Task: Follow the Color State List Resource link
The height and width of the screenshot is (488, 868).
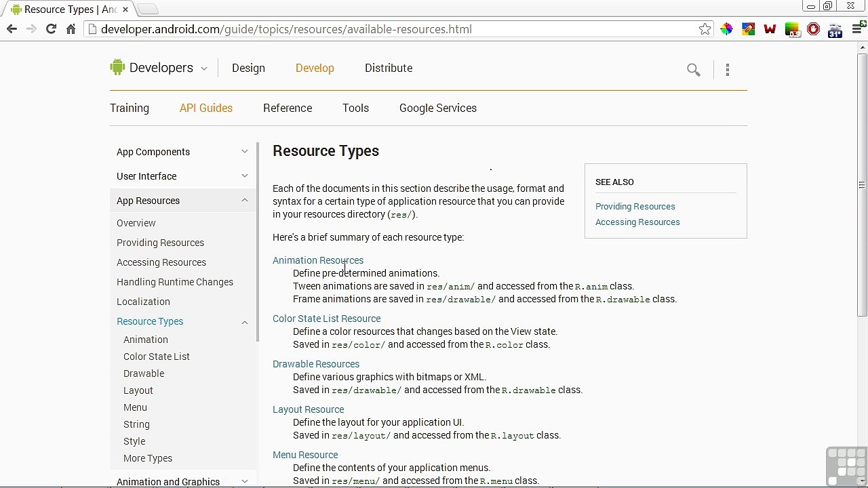Action: click(326, 319)
